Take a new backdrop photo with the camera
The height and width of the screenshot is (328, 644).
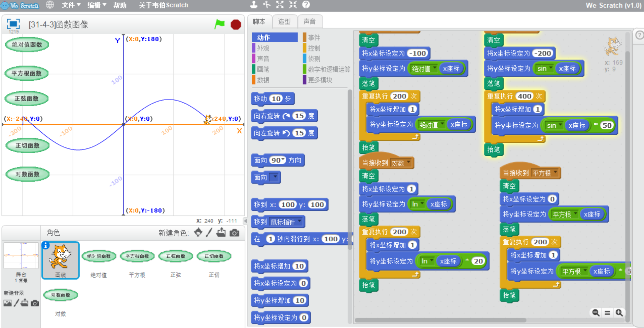point(35,303)
